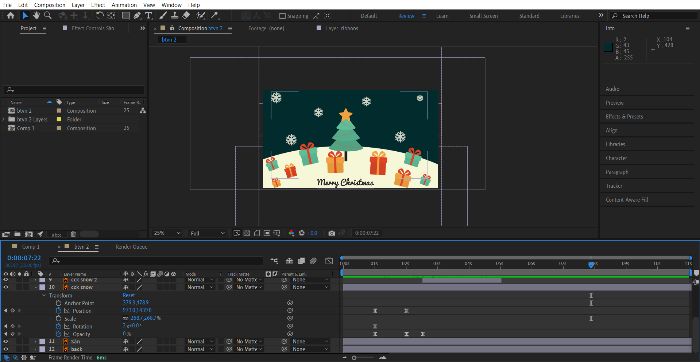Pick the Eraser tool
Viewport: 700px width, 362px height.
coord(186,16)
